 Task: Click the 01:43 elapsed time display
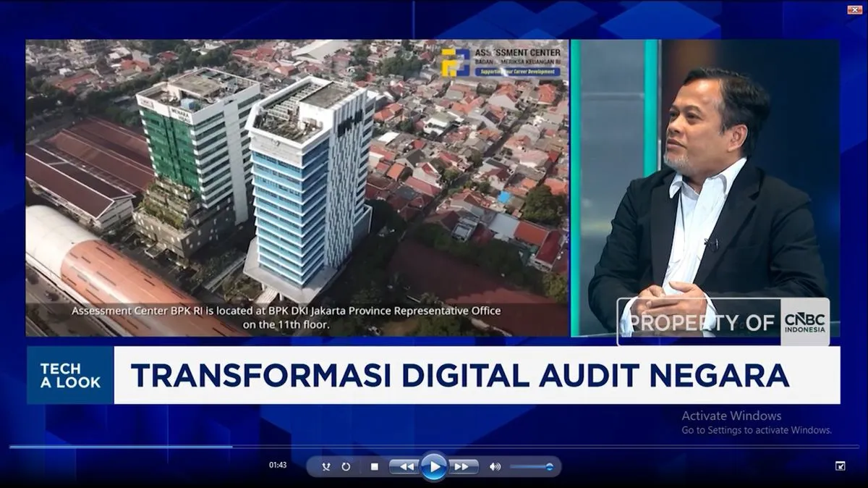pyautogui.click(x=278, y=466)
